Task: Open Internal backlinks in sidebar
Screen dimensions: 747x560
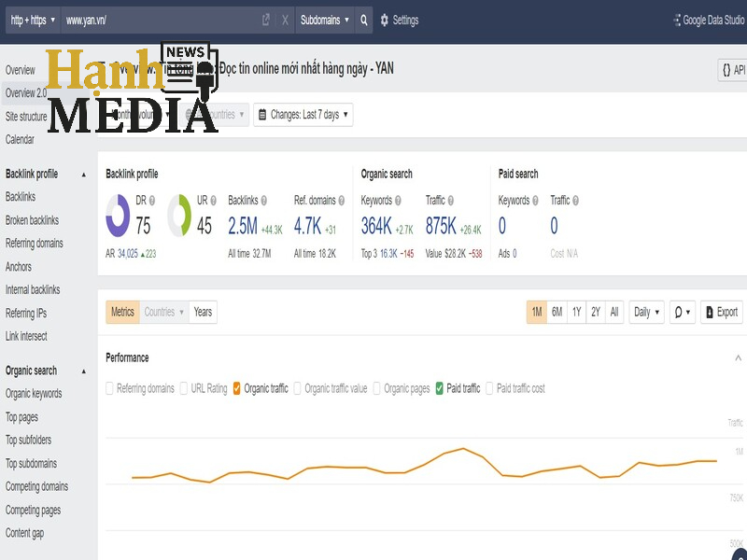Action: (33, 289)
